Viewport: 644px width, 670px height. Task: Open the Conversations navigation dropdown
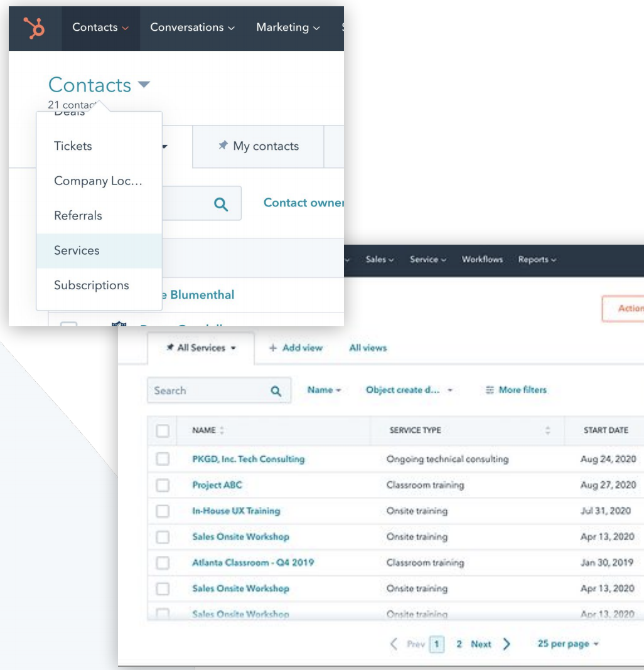pos(192,28)
